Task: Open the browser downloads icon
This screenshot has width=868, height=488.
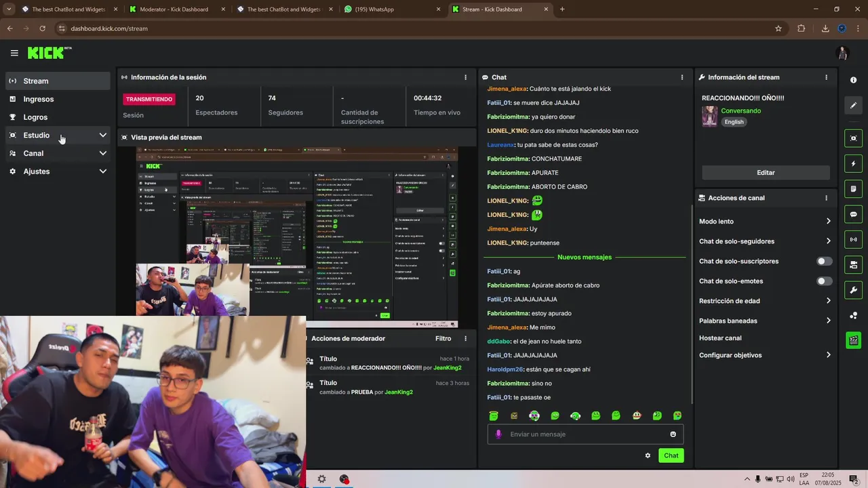Action: 825,28
